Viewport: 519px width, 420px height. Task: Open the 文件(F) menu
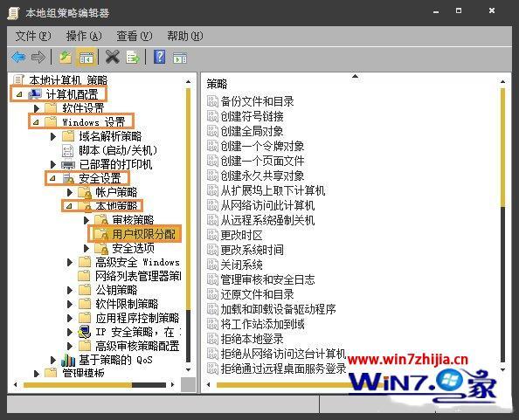coord(33,36)
